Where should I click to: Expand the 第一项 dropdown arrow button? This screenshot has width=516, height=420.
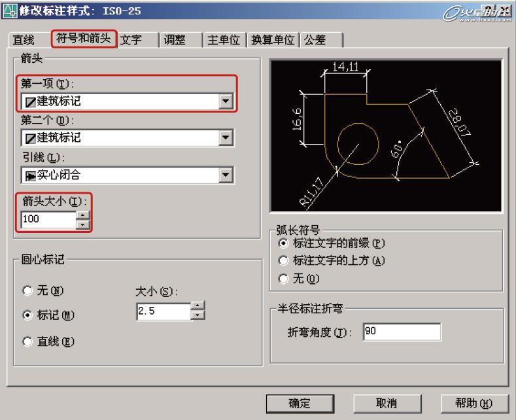226,101
